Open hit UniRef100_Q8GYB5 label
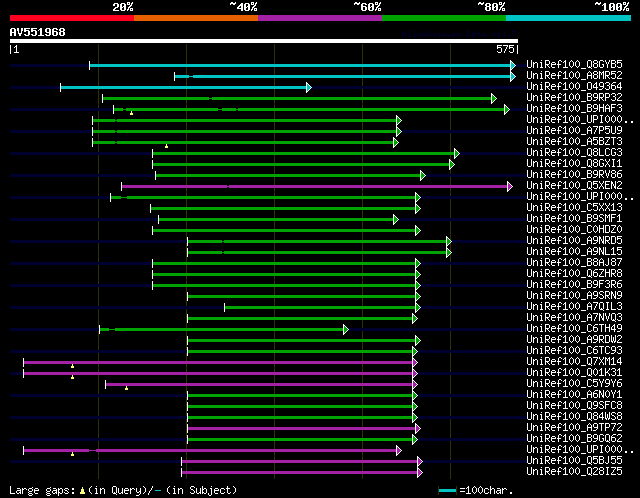 pyautogui.click(x=574, y=64)
